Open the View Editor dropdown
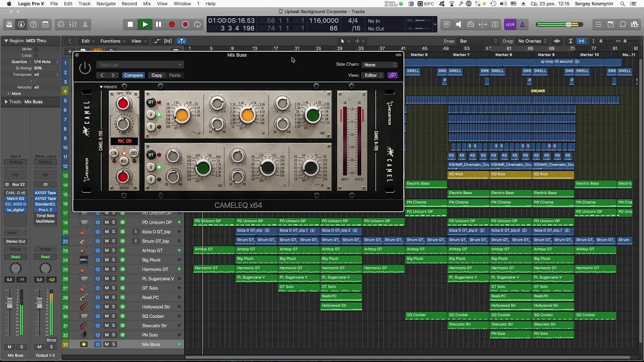Screen dimensions: 644x362 (373, 75)
